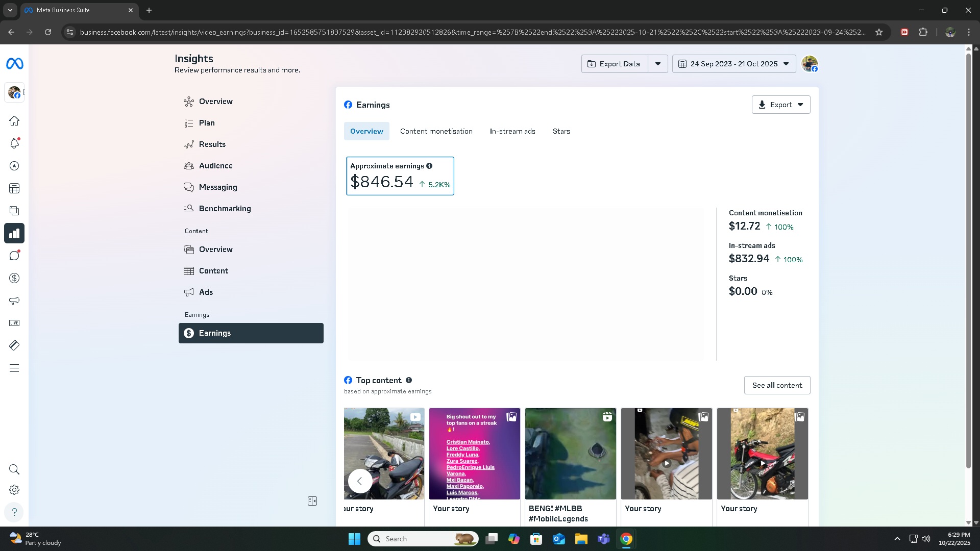
Task: Open Ads megaphone icon in rail
Action: click(14, 300)
